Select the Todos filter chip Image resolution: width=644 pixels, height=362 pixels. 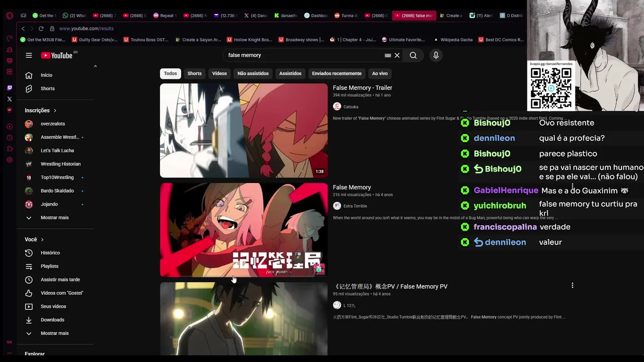pos(171,73)
